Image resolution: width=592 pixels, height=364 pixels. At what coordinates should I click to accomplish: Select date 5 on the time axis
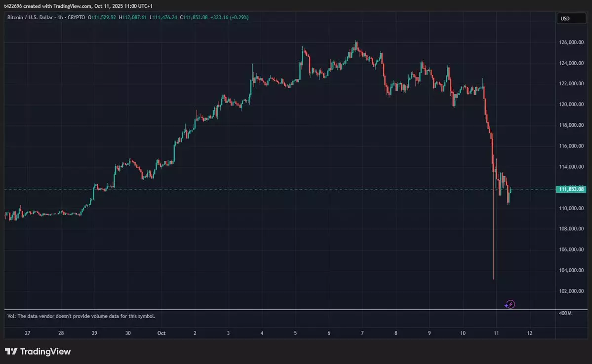coord(295,333)
